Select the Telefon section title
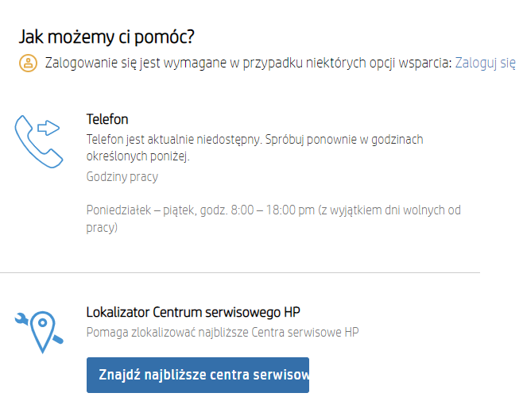The width and height of the screenshot is (523, 420). click(107, 120)
